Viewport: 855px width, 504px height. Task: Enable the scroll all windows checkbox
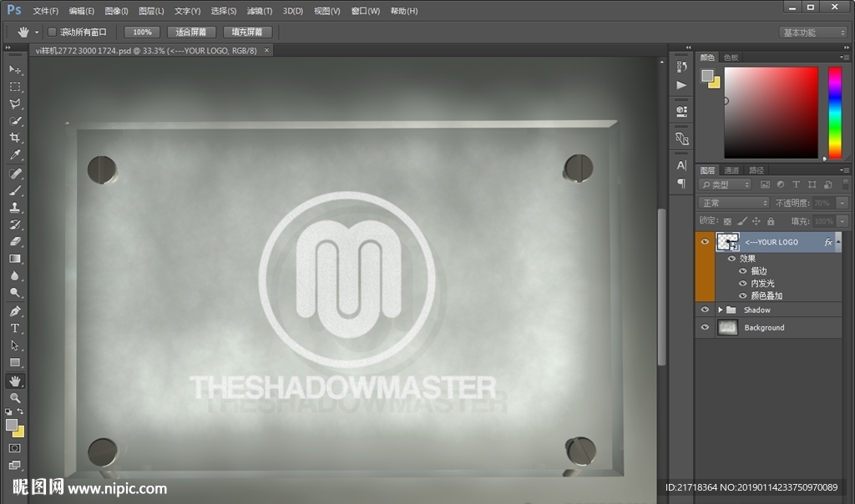click(x=53, y=33)
